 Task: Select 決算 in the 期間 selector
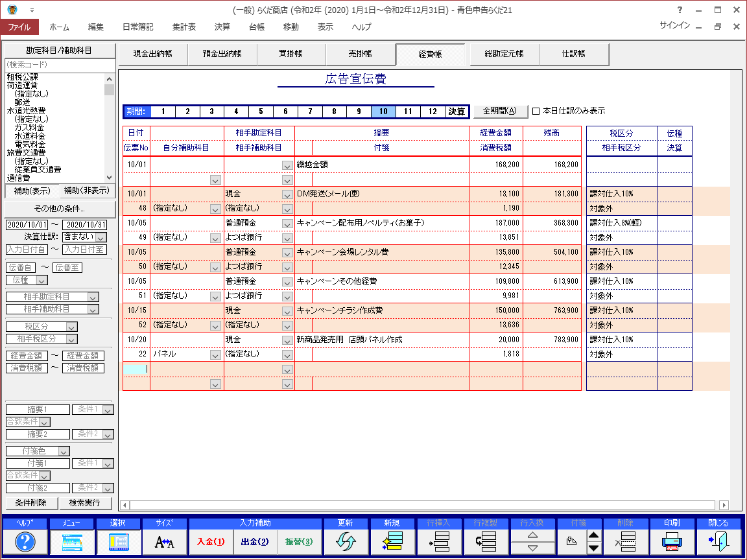[x=456, y=111]
